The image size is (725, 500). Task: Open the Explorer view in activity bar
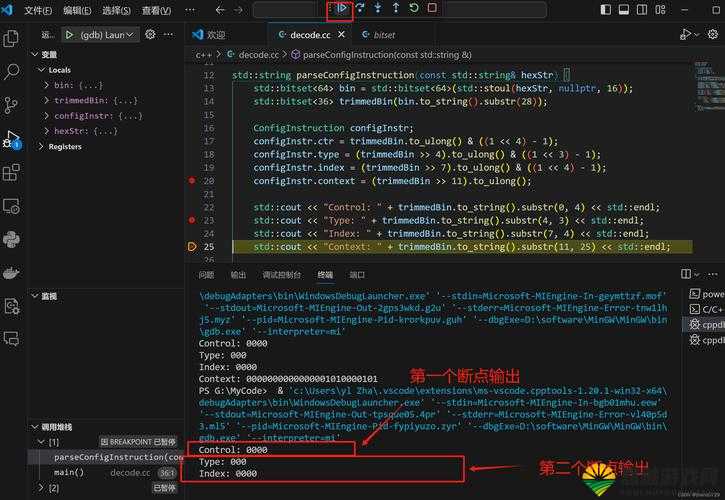pos(11,38)
